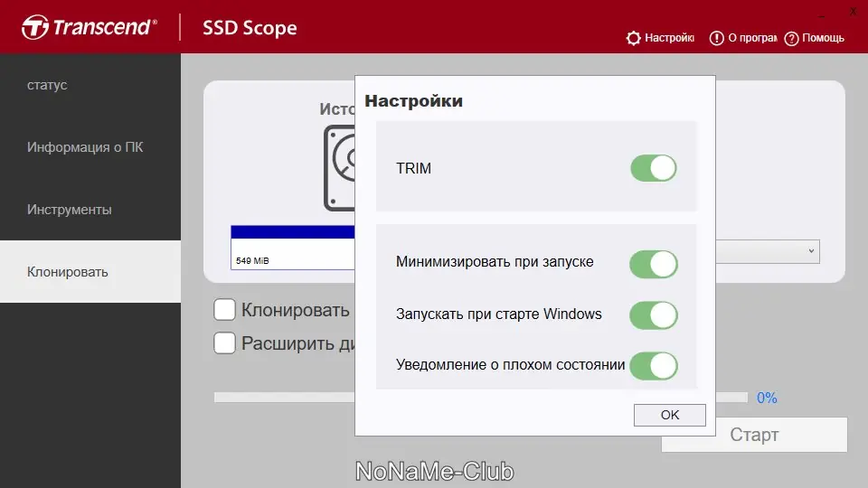This screenshot has height=488, width=868.
Task: Click the Настройки gear icon
Action: 633,38
